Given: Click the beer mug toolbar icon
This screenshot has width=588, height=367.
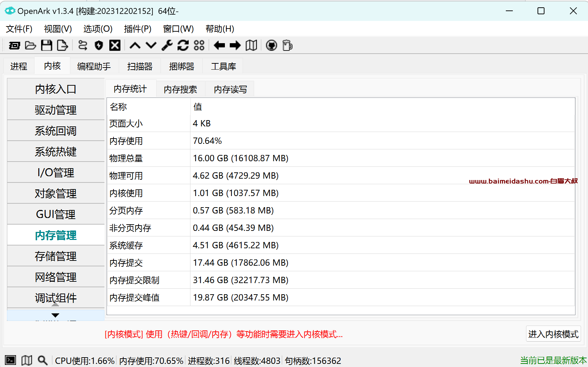Looking at the screenshot, I should (x=288, y=45).
